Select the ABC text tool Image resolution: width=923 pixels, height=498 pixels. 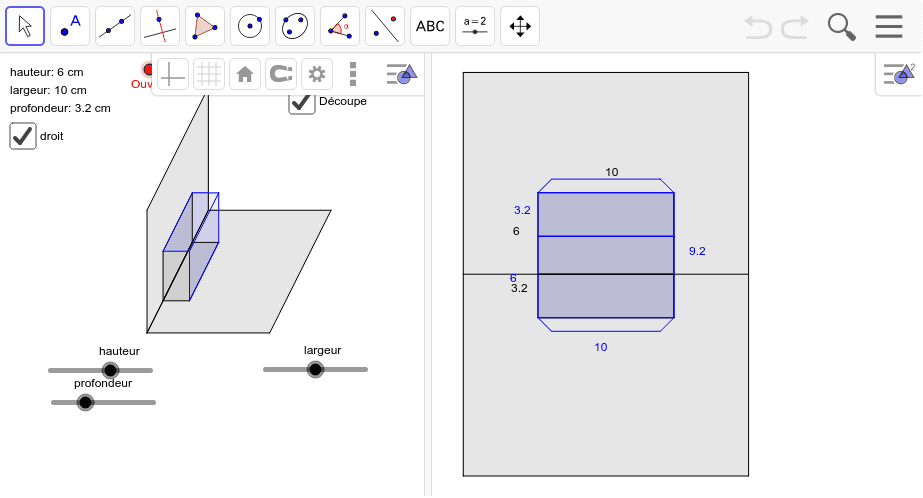[x=430, y=26]
